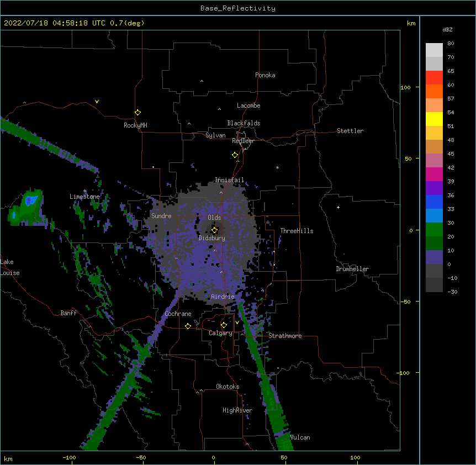Select the bright yellow 51-54 dBZ legend swatch
The image size is (476, 465).
434,119
